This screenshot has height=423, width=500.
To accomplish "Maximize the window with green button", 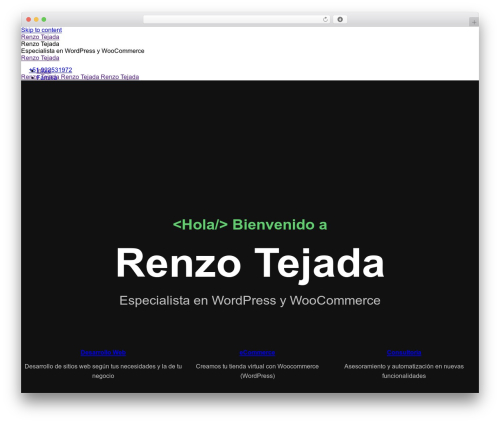I will 44,19.
